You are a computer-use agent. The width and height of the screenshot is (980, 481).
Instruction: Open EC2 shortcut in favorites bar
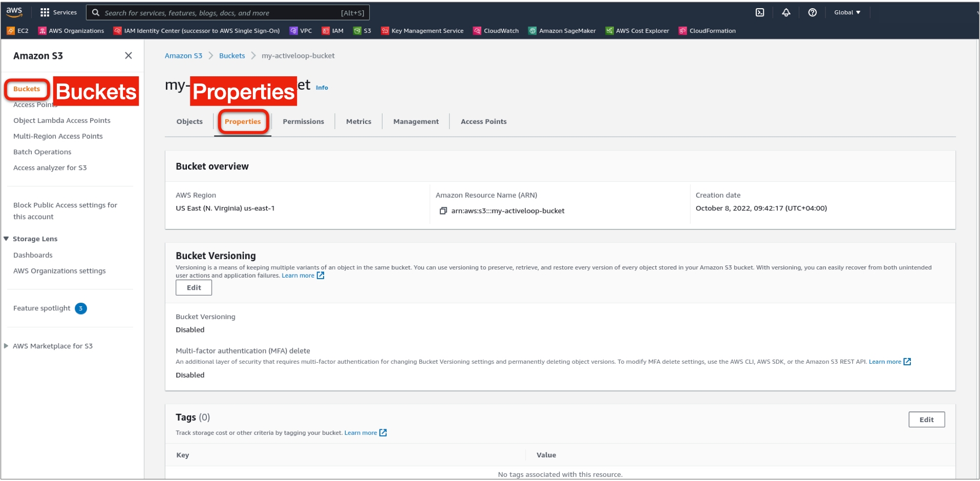coord(18,31)
